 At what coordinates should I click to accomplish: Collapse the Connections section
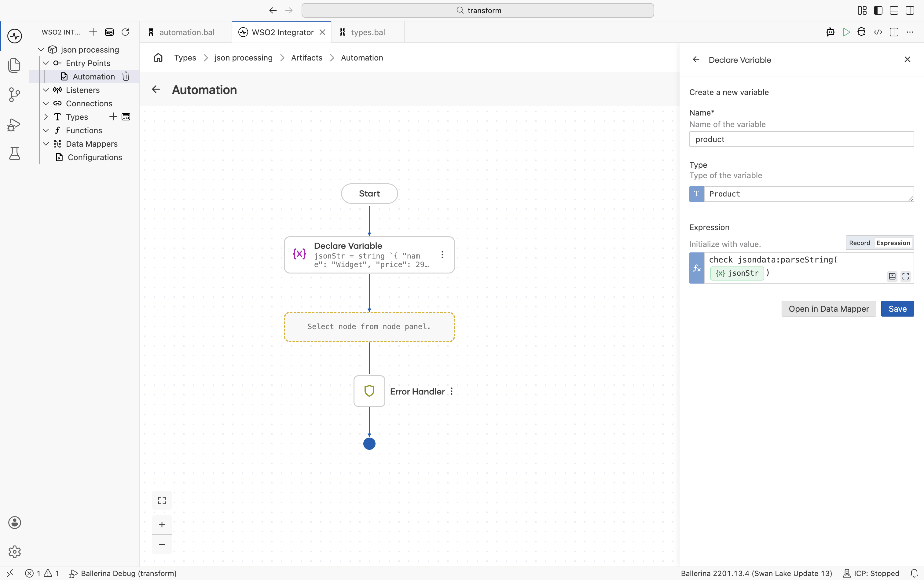click(x=46, y=103)
